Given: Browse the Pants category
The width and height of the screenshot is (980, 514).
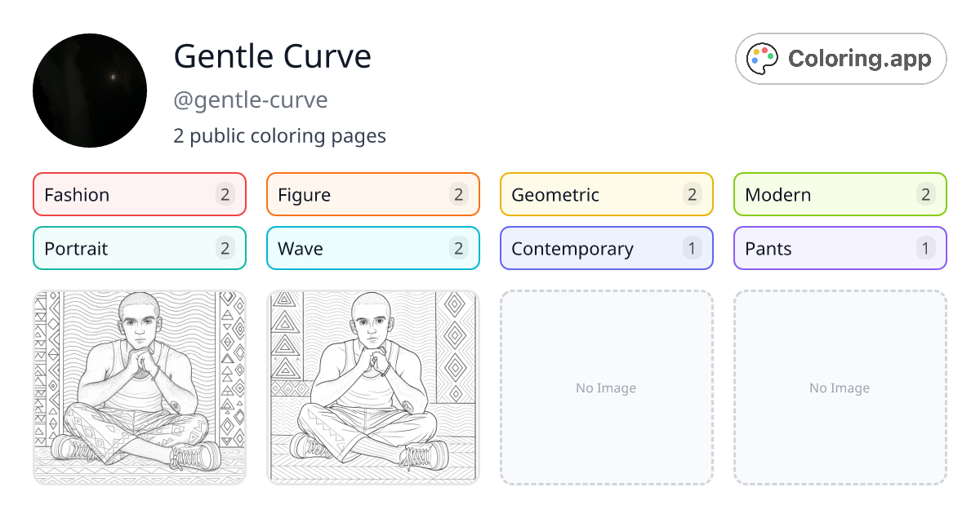Looking at the screenshot, I should click(x=840, y=248).
